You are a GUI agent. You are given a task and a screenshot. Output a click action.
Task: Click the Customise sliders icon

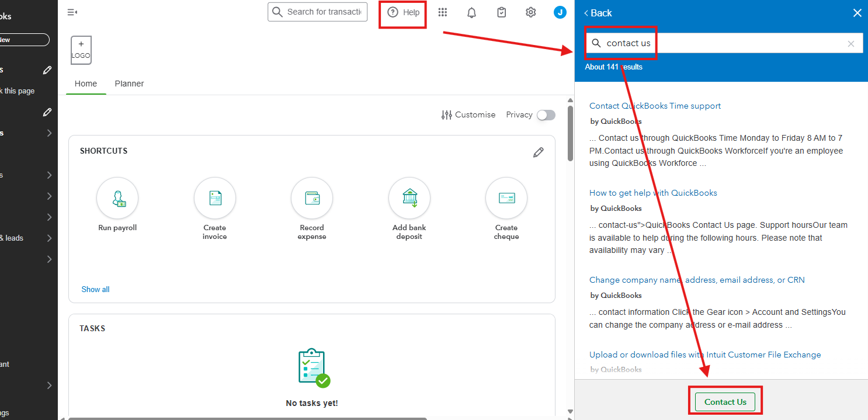(x=447, y=115)
